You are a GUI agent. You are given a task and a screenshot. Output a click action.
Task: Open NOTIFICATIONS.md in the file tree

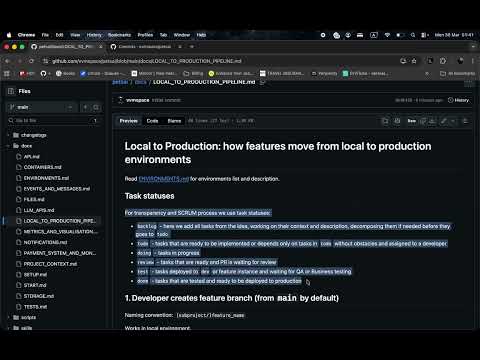(x=45, y=242)
